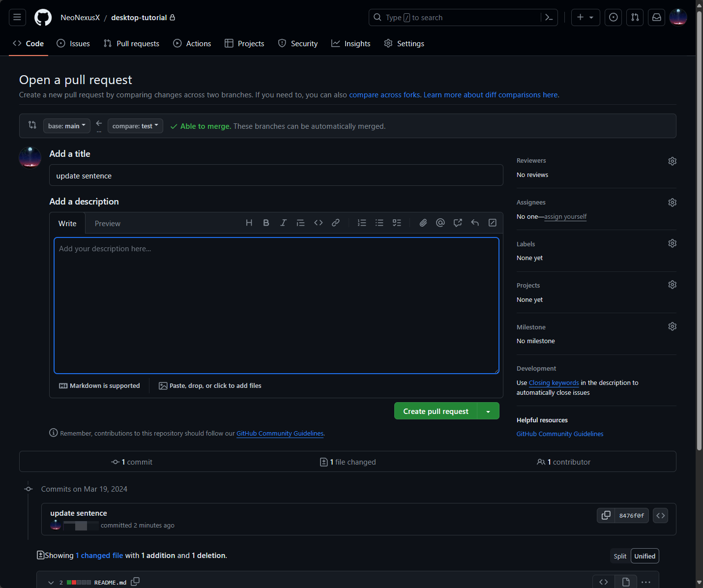The image size is (703, 588).
Task: Open the create new plus dropdown
Action: (x=585, y=17)
